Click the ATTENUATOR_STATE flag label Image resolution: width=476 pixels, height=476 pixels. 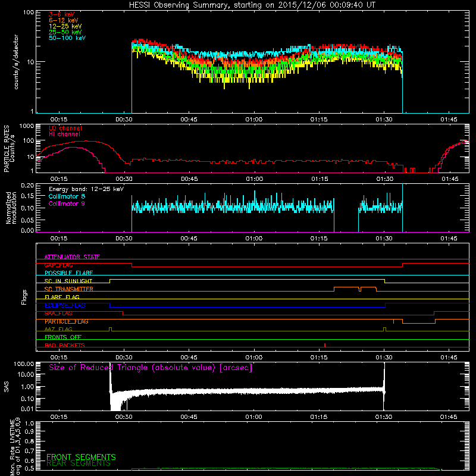click(72, 257)
